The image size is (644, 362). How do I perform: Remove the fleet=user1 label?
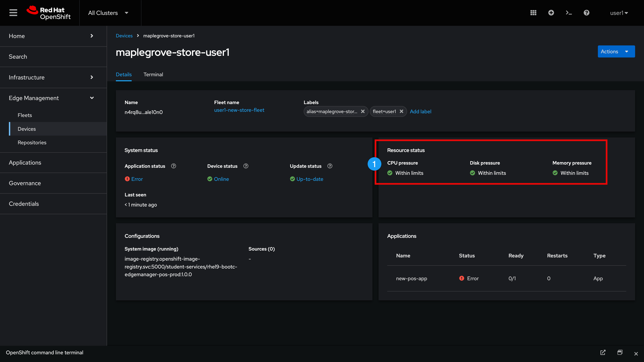coord(401,111)
